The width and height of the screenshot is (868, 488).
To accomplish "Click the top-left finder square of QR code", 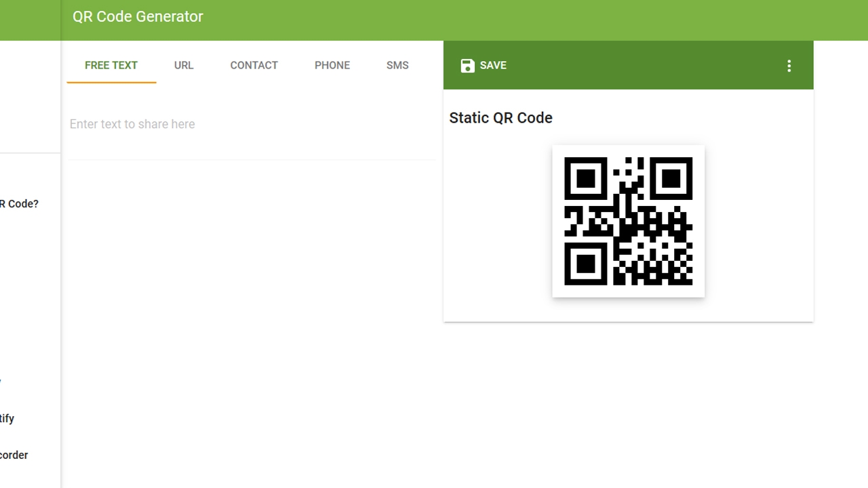I will [586, 178].
